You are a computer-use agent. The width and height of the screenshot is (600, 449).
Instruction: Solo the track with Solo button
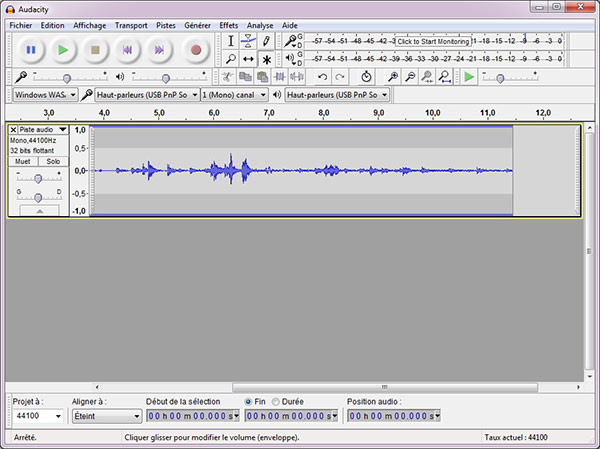53,162
